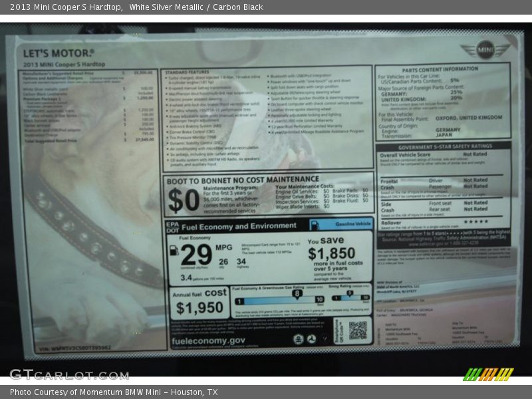This screenshot has height=399, width=532.
Task: Click 'OXFORD, UNITED KINGDOM' final assembly point
Action: (469, 118)
